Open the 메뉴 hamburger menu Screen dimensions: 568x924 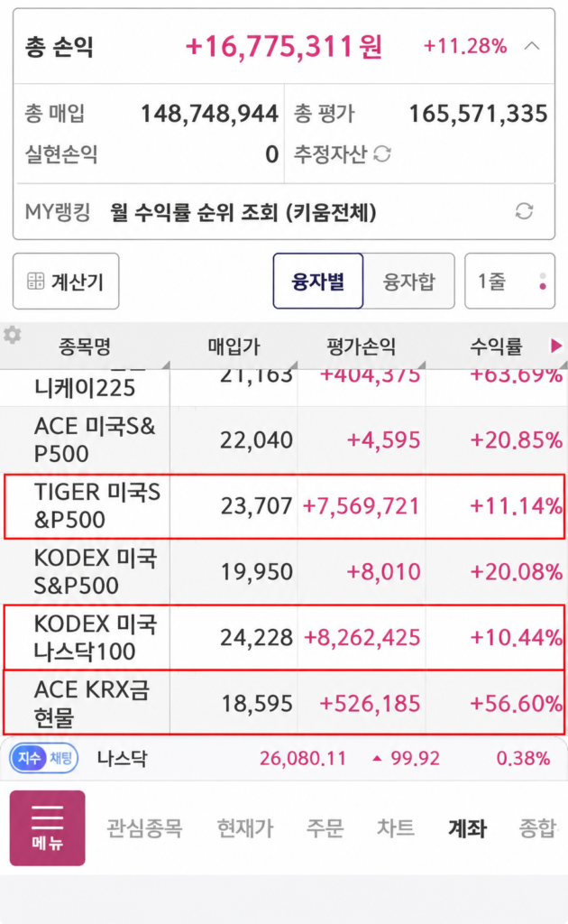coord(47,828)
